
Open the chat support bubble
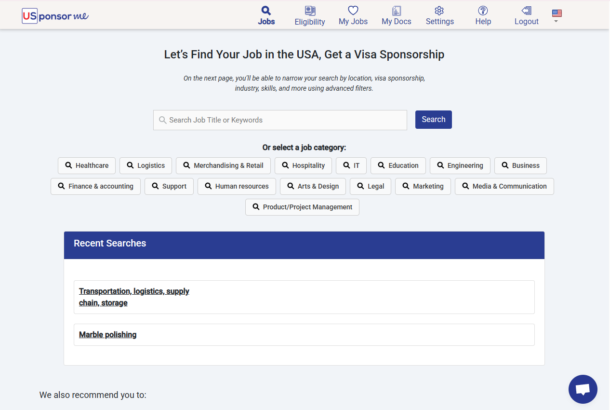(582, 389)
